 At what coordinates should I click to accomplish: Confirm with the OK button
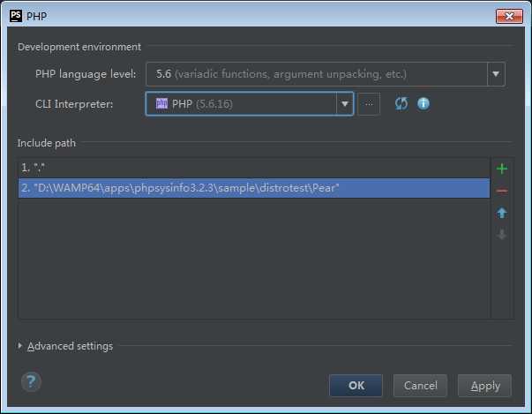click(356, 386)
